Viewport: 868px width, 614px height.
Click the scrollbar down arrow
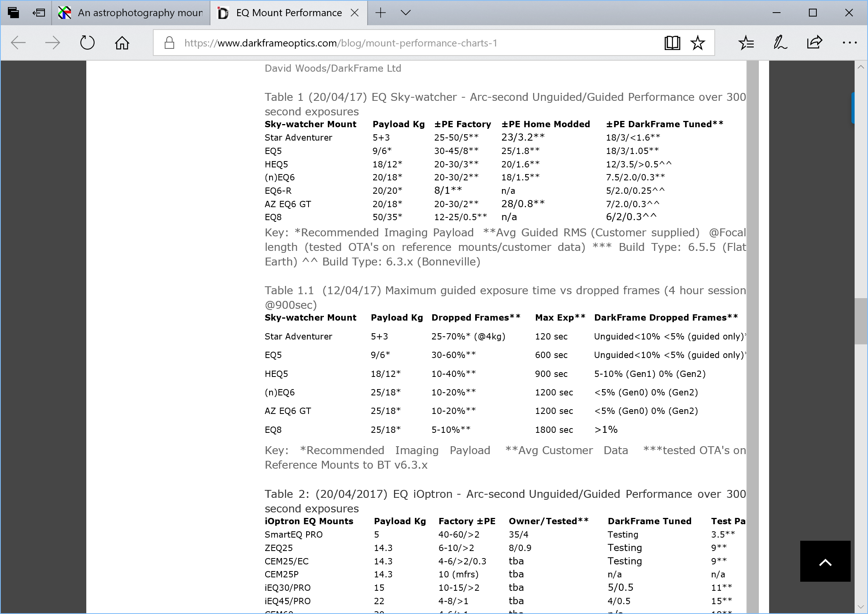pyautogui.click(x=861, y=607)
